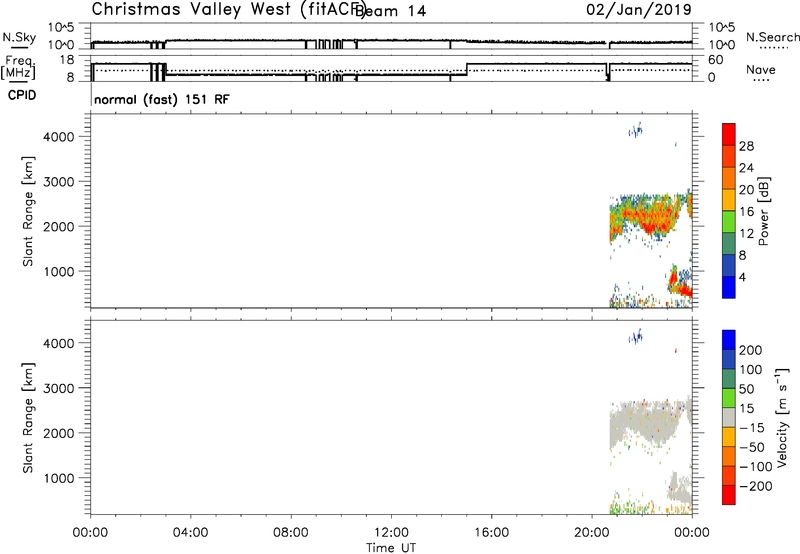Viewport: 800px width, 554px height.
Task: Click the 'Velocity [m s-1]' colorbar label
Action: (x=782, y=417)
